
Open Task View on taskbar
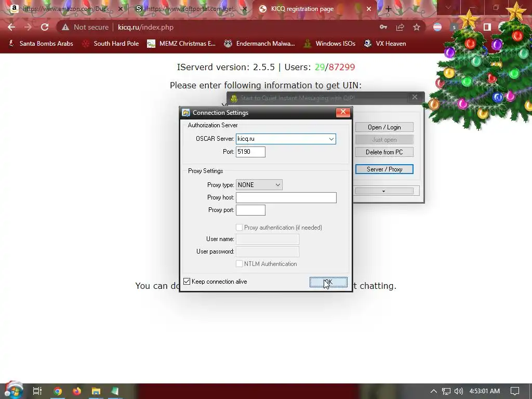click(x=37, y=391)
